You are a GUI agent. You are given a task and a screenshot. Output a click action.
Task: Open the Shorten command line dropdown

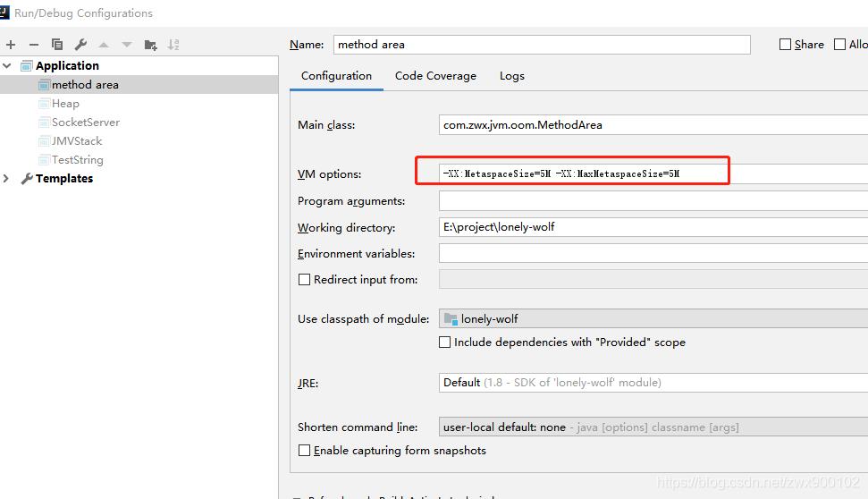click(653, 427)
